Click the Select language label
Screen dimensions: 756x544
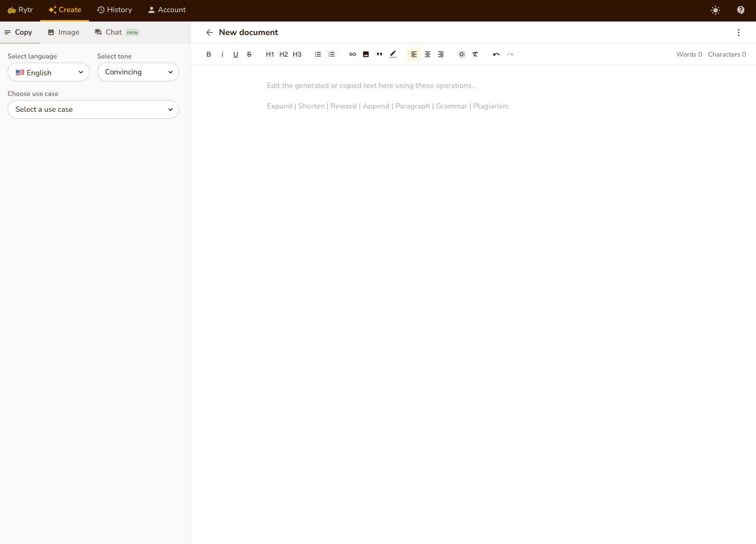pyautogui.click(x=32, y=56)
